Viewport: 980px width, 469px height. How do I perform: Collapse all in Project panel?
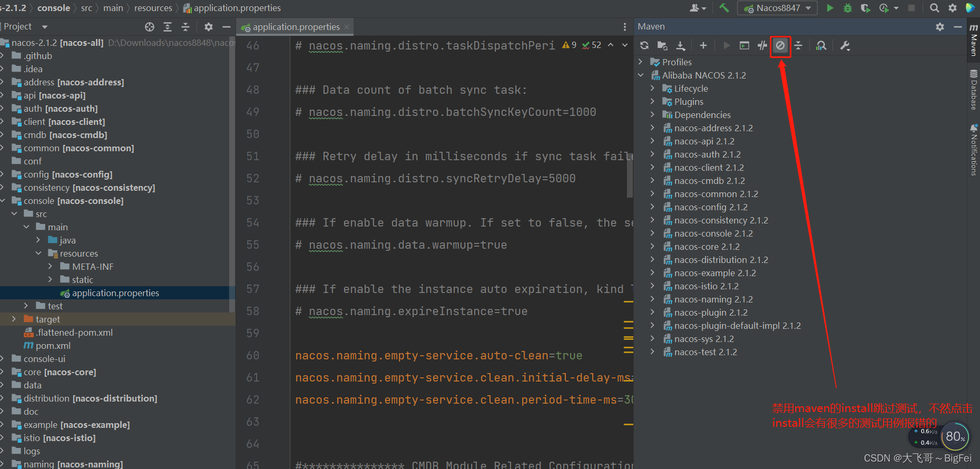(185, 27)
